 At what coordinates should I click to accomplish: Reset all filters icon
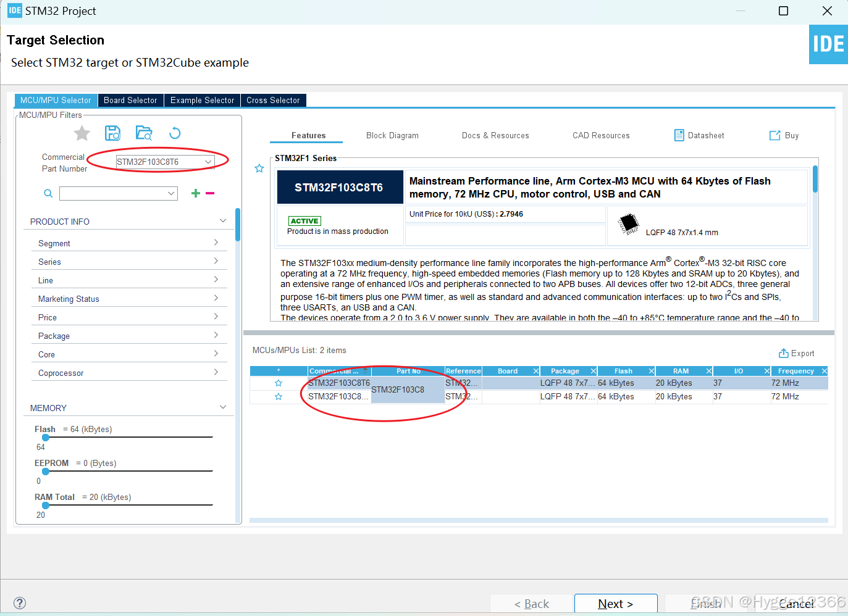(175, 133)
